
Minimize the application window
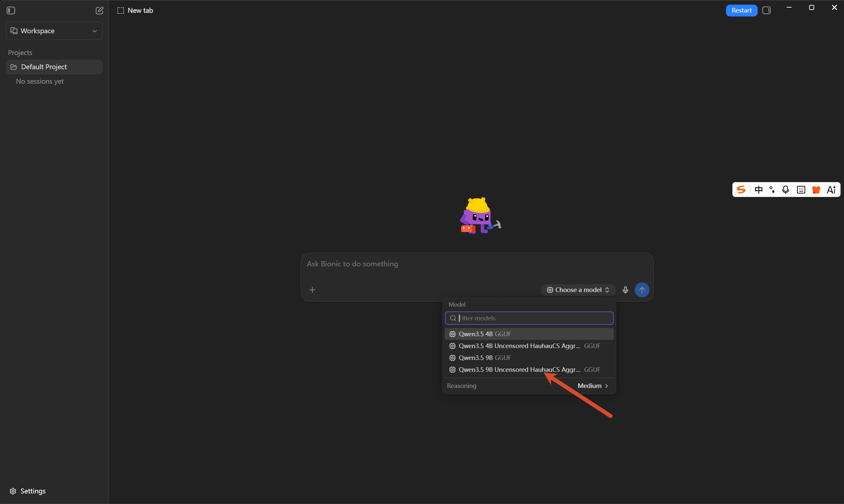coord(789,8)
